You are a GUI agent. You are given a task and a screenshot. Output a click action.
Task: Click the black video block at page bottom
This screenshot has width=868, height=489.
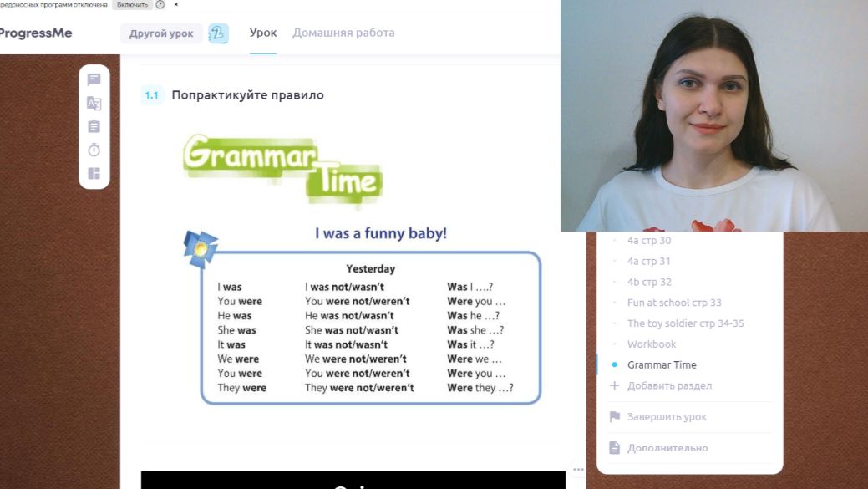click(x=353, y=480)
